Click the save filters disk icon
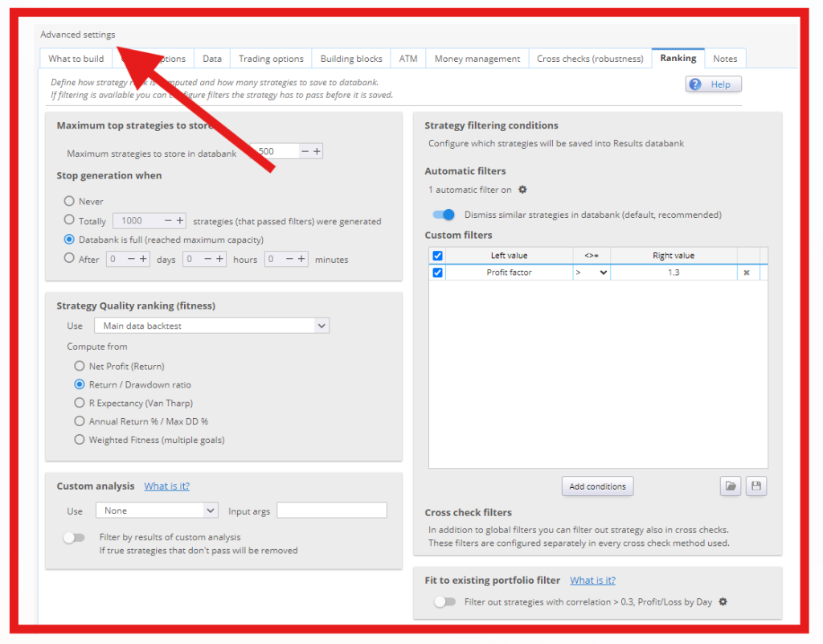Image resolution: width=823 pixels, height=644 pixels. tap(755, 486)
